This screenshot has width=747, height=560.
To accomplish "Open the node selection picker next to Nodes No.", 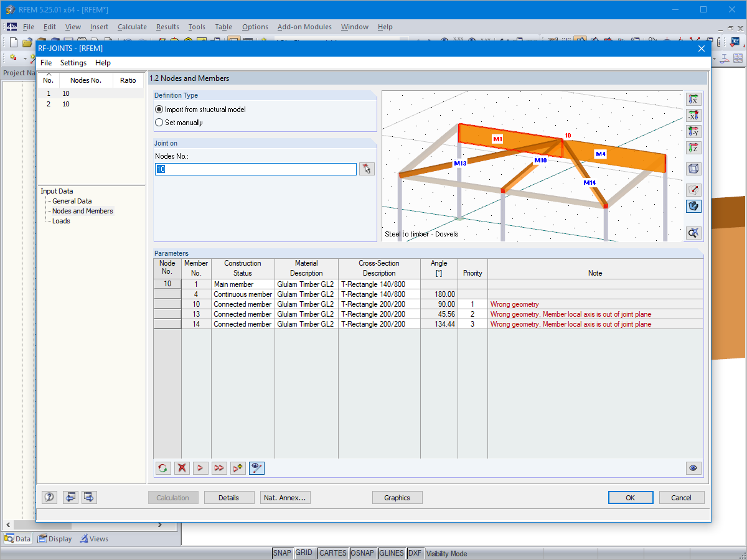I will tap(367, 169).
